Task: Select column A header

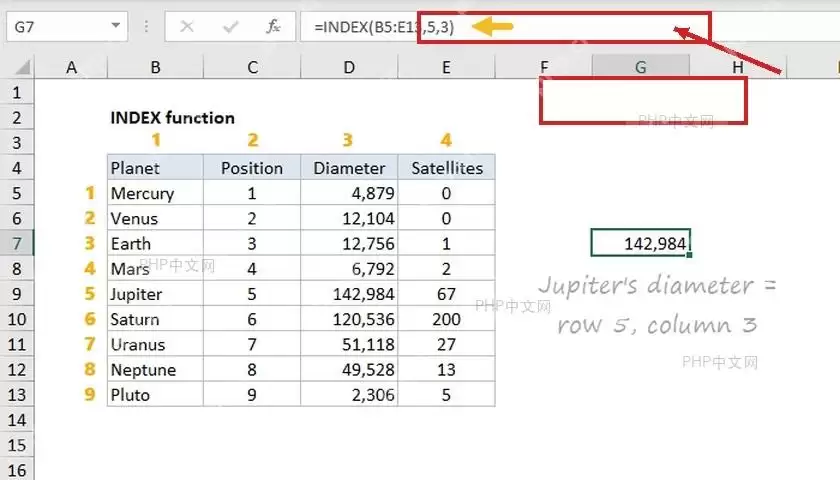Action: click(71, 67)
